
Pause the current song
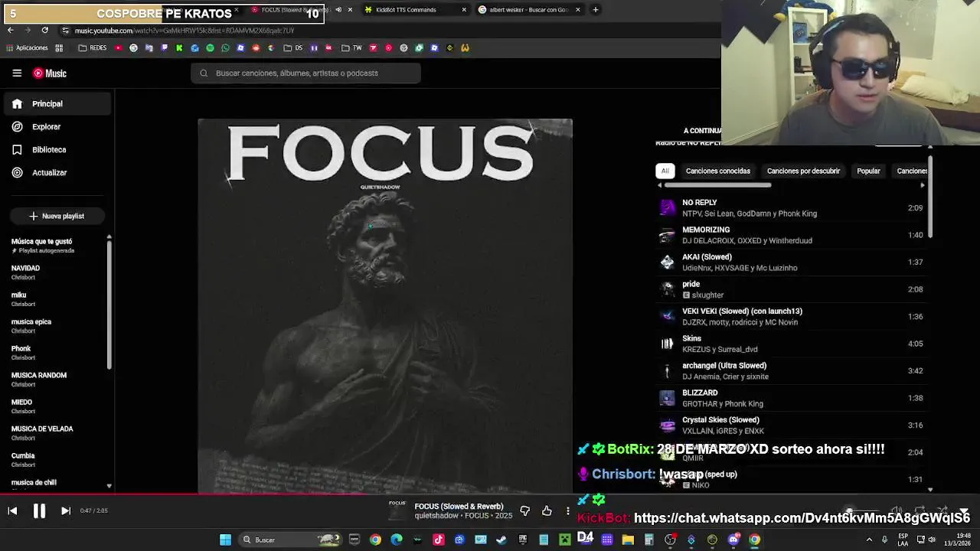(x=39, y=510)
